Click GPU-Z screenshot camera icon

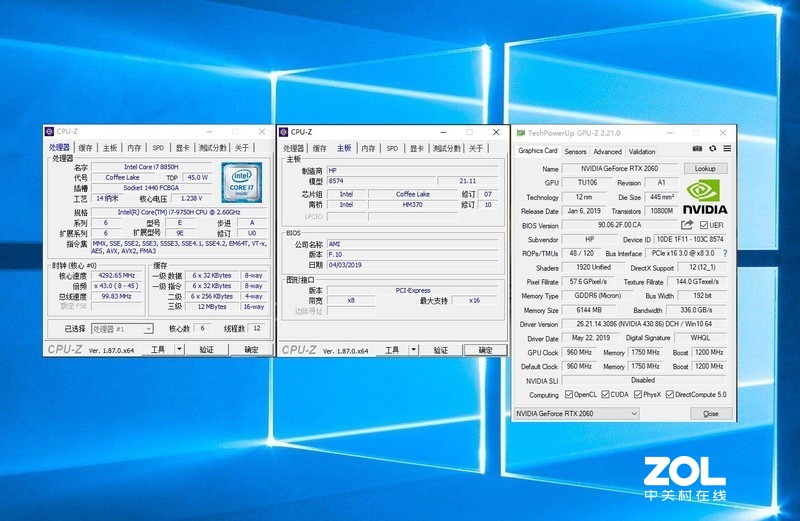(697, 148)
